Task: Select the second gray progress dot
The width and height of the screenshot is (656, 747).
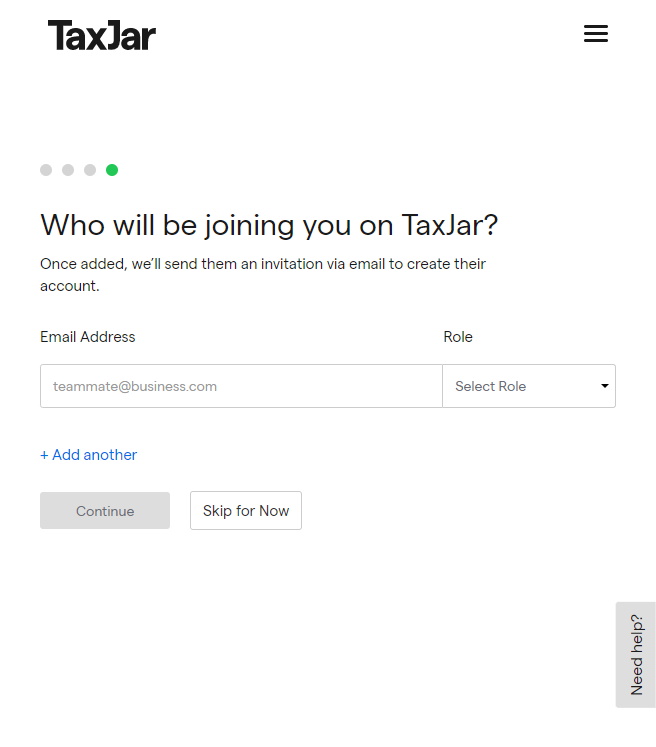Action: click(x=68, y=170)
